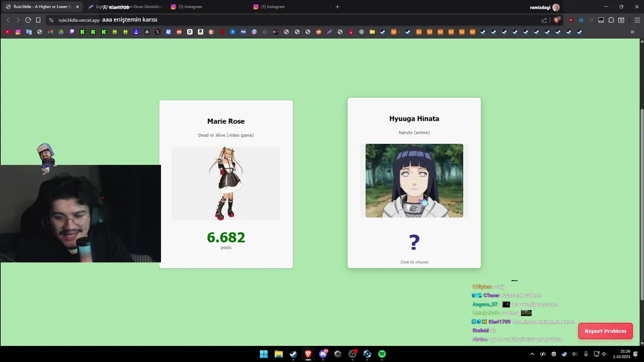Open Spotify from taskbar
644x362 pixels.
click(382, 354)
